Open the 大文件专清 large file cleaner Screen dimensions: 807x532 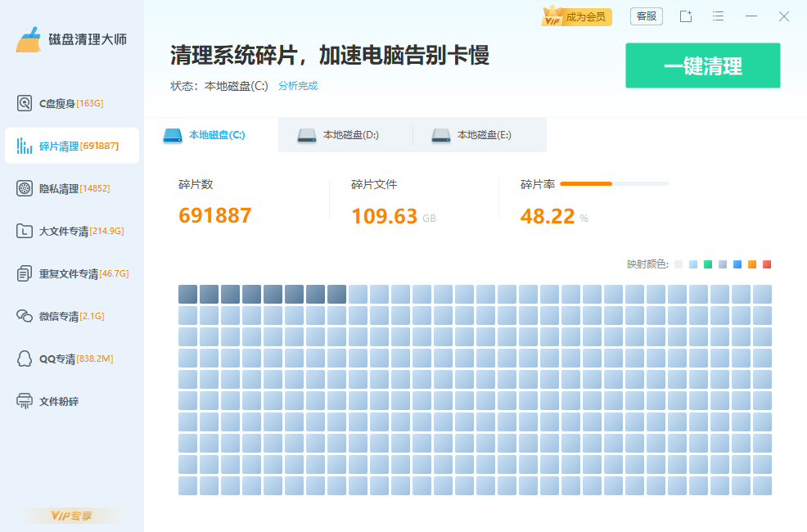pyautogui.click(x=78, y=231)
